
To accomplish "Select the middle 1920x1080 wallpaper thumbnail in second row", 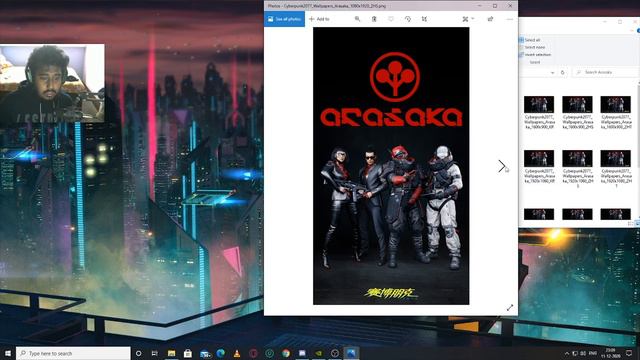I will pyautogui.click(x=577, y=158).
